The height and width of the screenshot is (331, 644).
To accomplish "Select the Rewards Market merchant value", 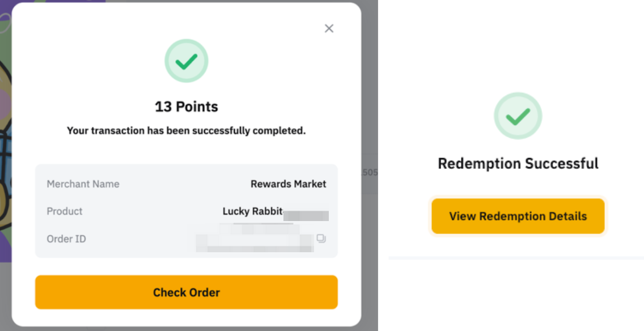I will tap(288, 184).
